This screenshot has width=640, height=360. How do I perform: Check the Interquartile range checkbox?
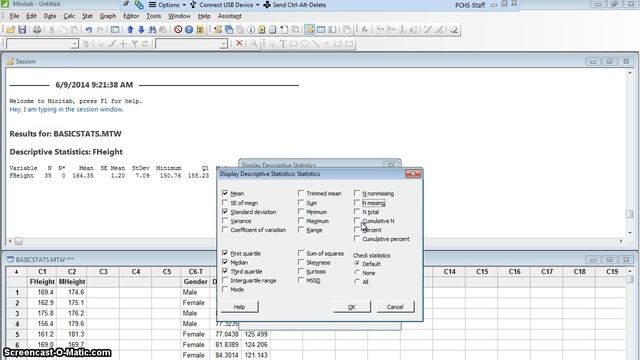[x=225, y=280]
